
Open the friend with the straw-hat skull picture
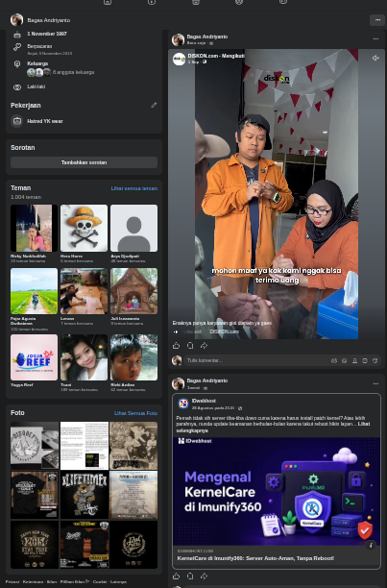click(x=84, y=228)
